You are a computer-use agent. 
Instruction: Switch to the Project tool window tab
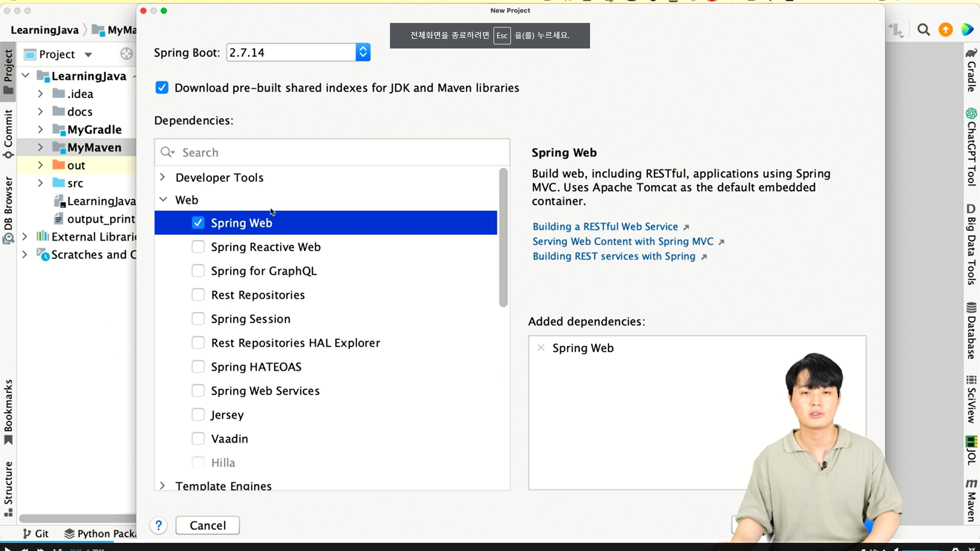click(8, 71)
